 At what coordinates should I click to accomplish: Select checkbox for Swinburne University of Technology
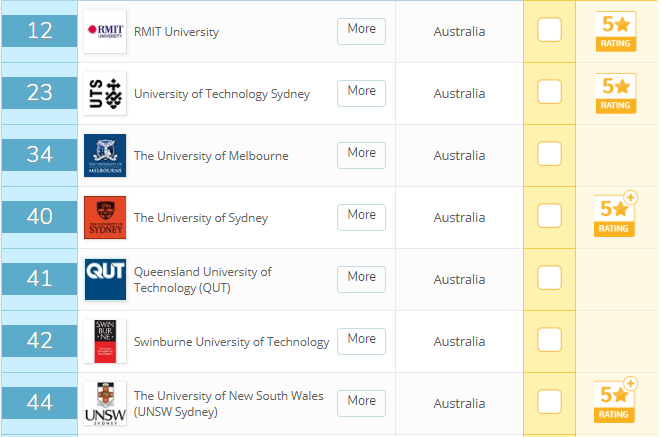[549, 339]
